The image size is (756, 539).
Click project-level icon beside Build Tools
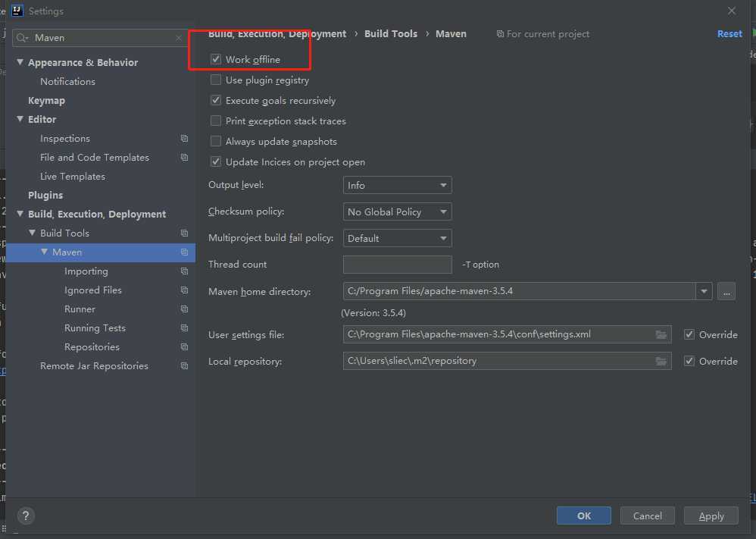pos(184,233)
